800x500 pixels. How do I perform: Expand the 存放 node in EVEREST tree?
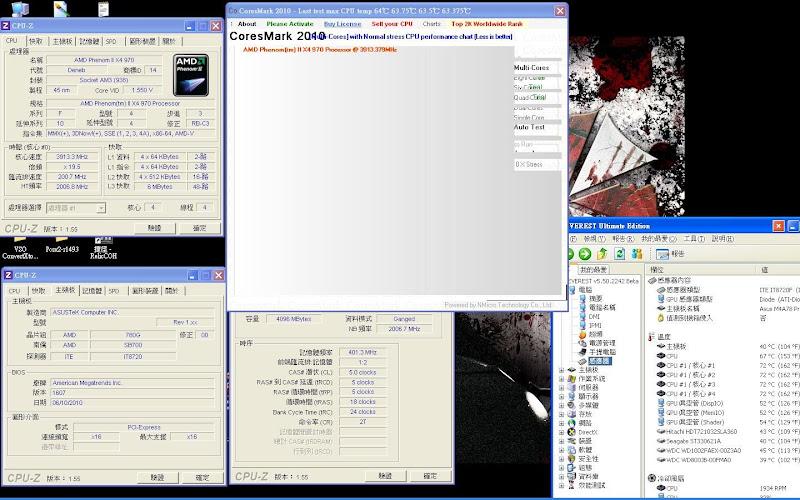[x=562, y=414]
